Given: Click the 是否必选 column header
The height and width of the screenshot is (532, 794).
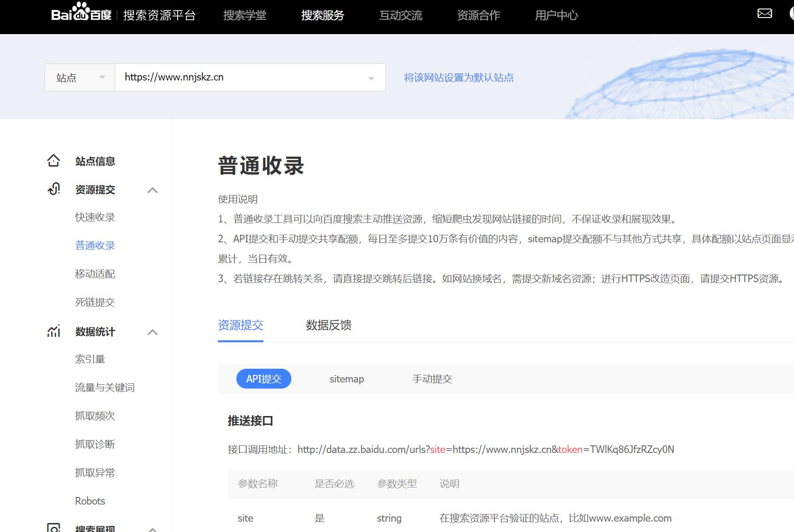Looking at the screenshot, I should click(x=334, y=484).
